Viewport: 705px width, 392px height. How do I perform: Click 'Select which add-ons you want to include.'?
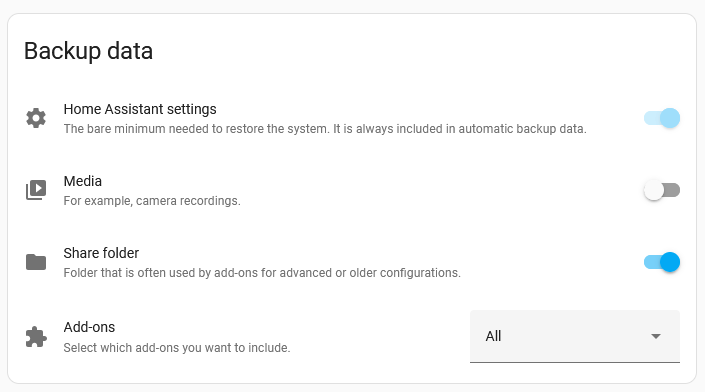point(177,348)
